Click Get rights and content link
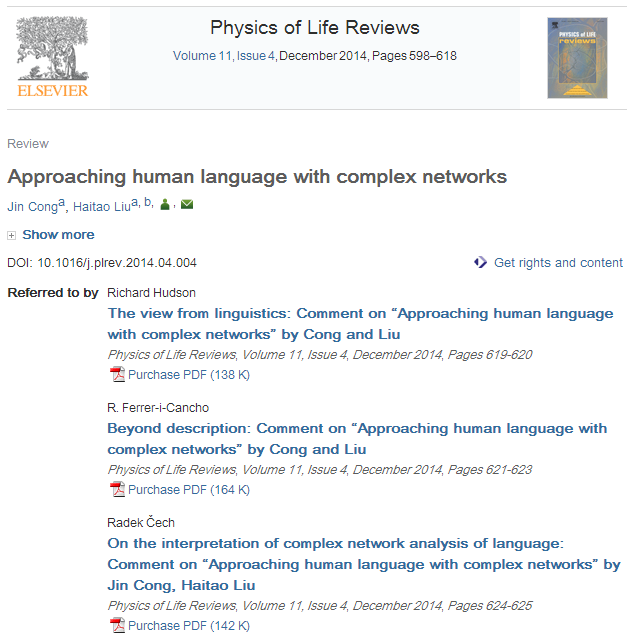 click(x=558, y=263)
